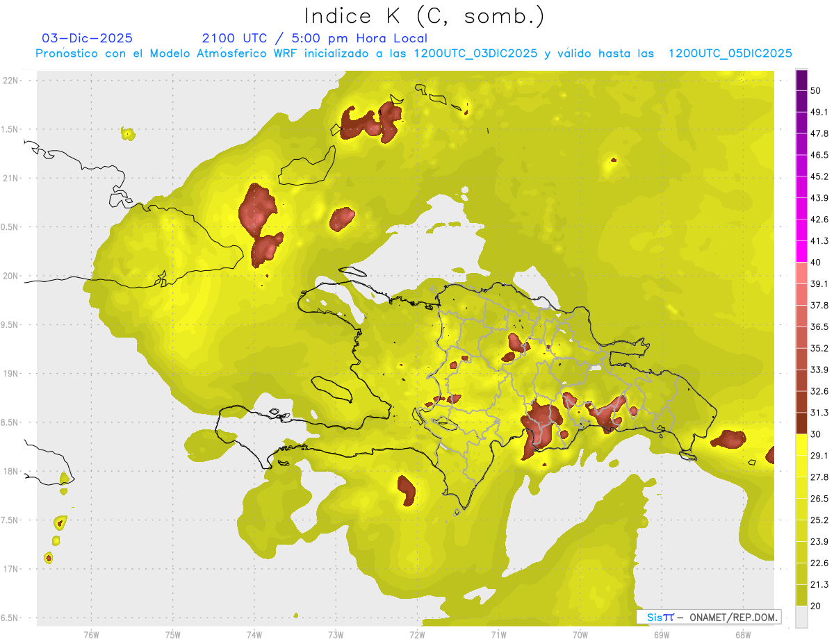The width and height of the screenshot is (834, 644).
Task: Click the '33.9' value on the color scale
Action: point(819,370)
